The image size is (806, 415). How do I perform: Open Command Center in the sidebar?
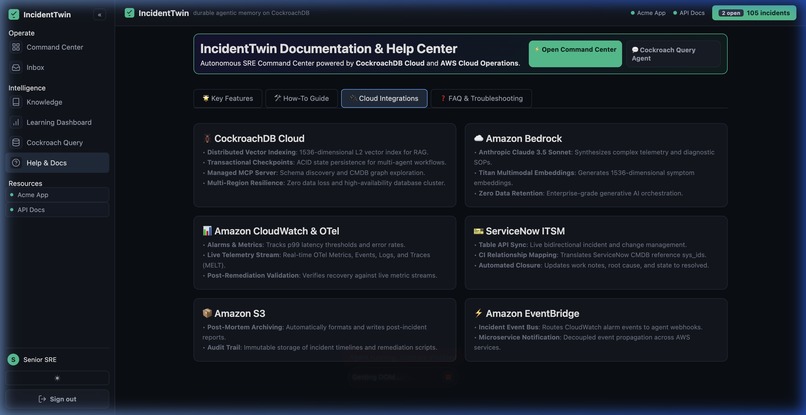point(57,47)
